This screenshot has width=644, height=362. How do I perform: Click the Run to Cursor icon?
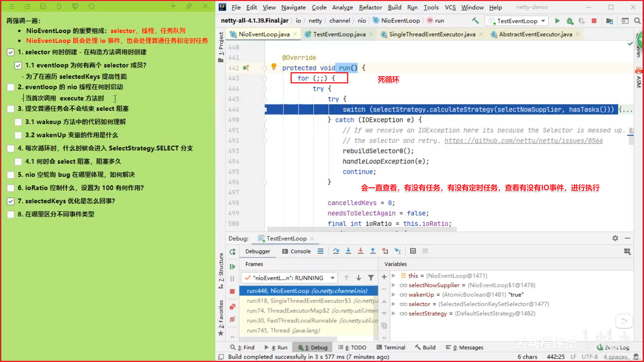coord(397,251)
